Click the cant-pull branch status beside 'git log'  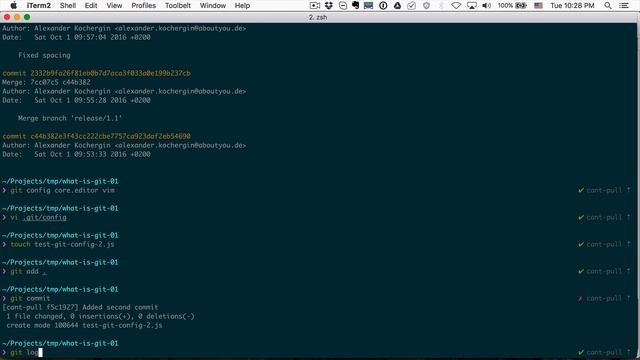604,352
